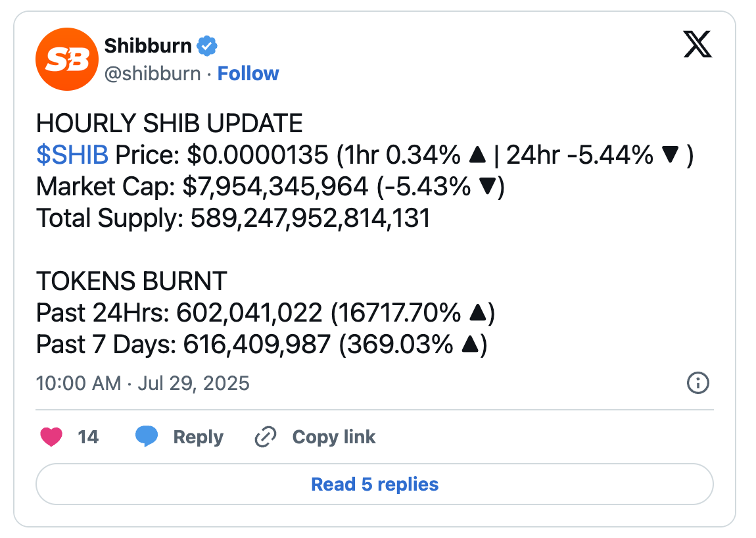Click the blue verified badge beside Shibburn
The image size is (756, 538).
pyautogui.click(x=207, y=46)
